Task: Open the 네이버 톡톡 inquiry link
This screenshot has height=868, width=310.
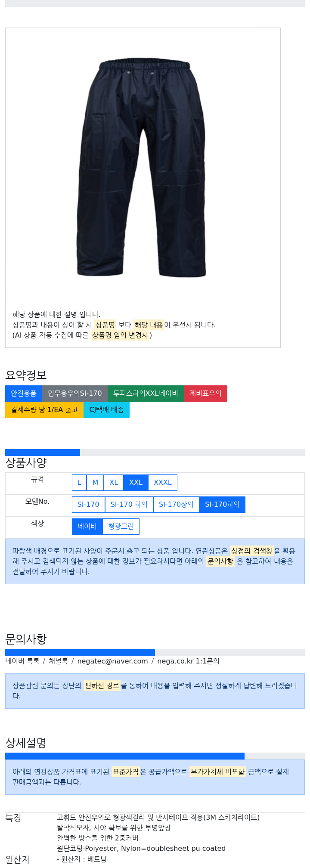Action: [22, 661]
